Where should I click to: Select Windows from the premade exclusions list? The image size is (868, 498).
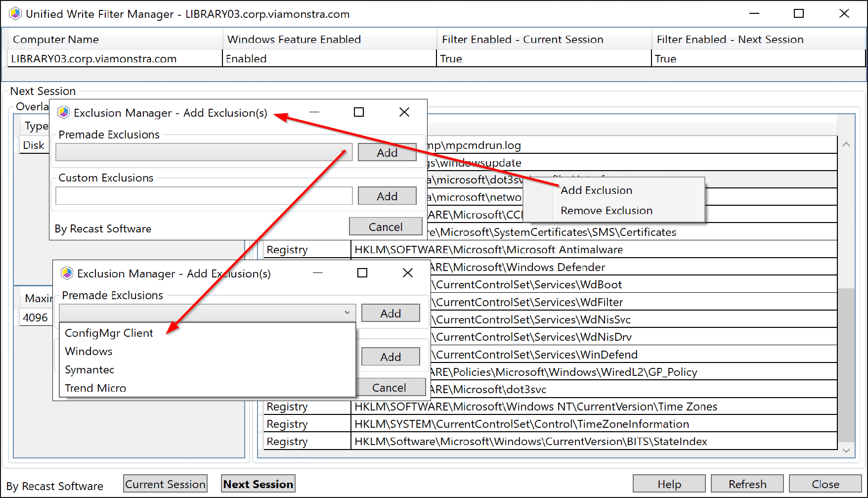click(88, 351)
